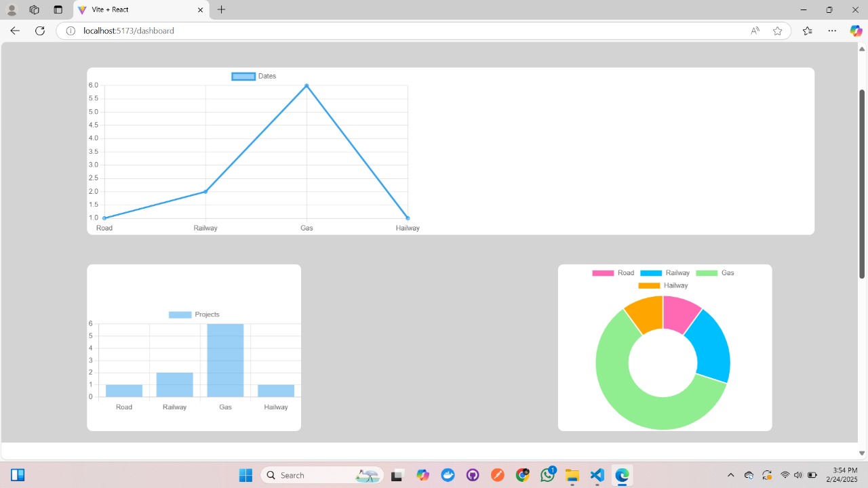Open the browser profile icon
Viewport: 868px width, 488px height.
click(x=12, y=9)
